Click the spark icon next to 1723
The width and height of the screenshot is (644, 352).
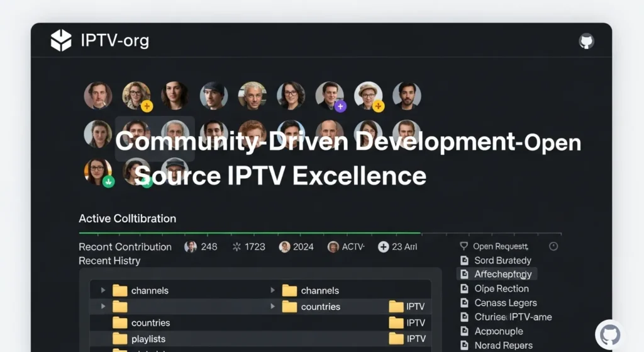click(x=236, y=247)
